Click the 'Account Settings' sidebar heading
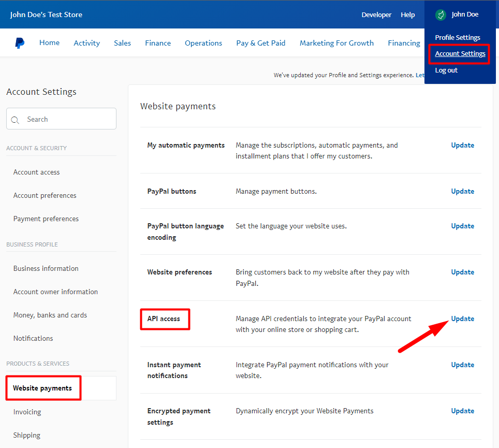Screen dimensions: 499x448 click(41, 92)
